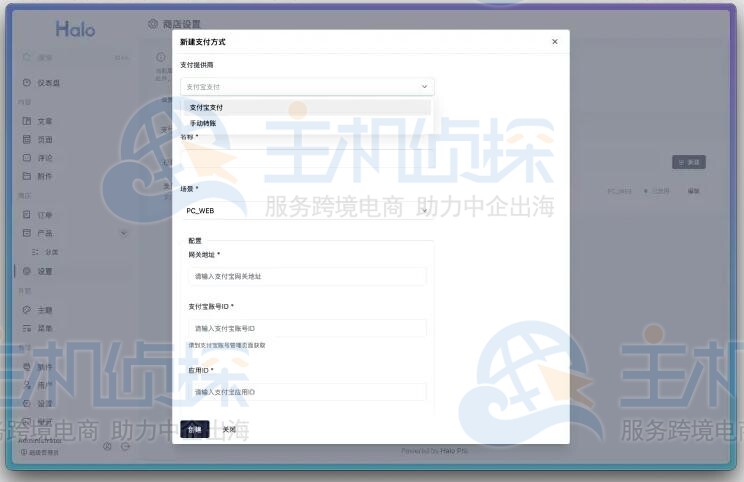Close the new payment method dialog
744x482 pixels.
pyautogui.click(x=554, y=42)
